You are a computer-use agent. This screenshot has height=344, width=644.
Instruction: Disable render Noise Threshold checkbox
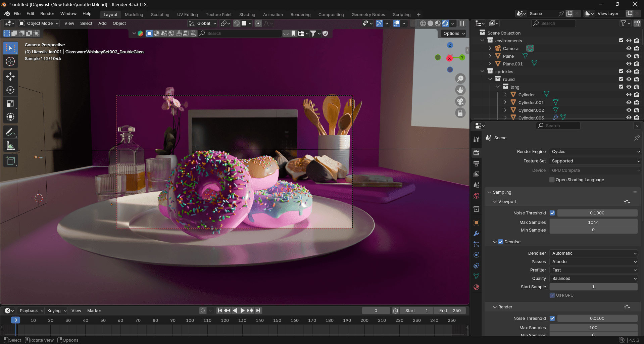point(552,318)
